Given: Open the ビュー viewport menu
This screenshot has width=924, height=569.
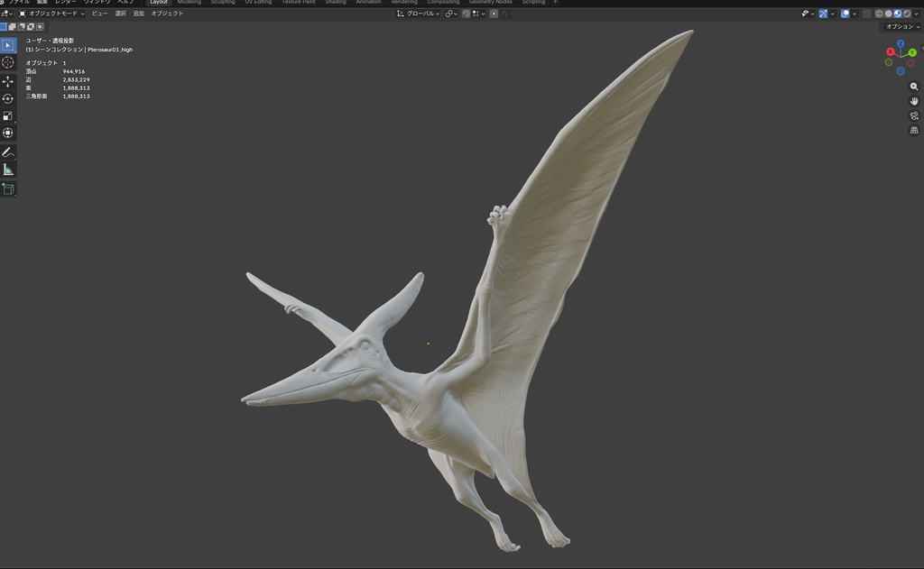Looking at the screenshot, I should point(99,13).
